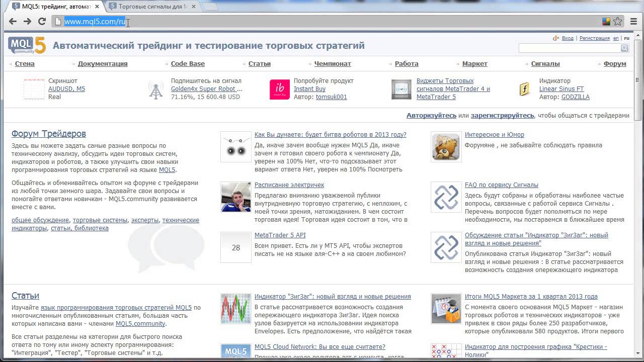This screenshot has height=362, width=644.
Task: Click the 28 avatar beside MetaTrader 5 API
Action: coord(235,247)
